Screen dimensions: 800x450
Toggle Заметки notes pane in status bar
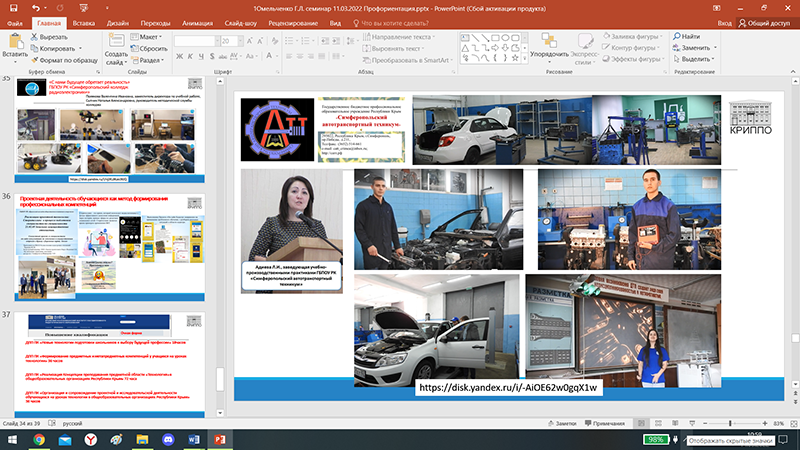coord(562,423)
